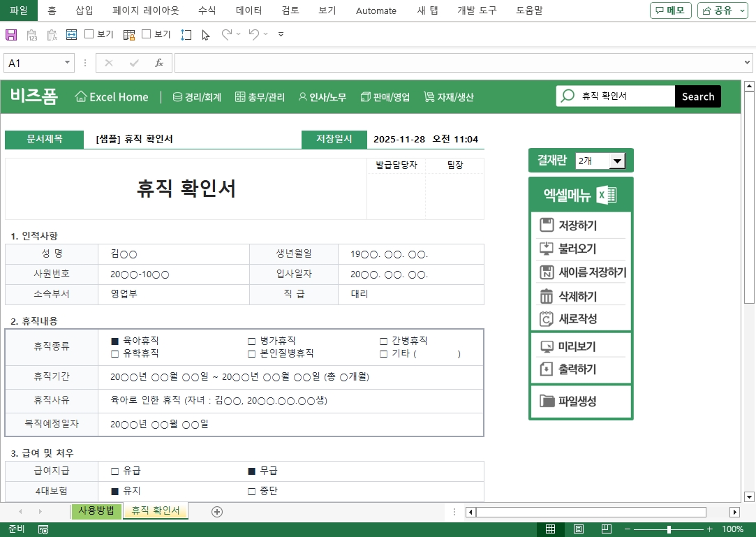The height and width of the screenshot is (537, 756).
Task: Click the 파일생성 folder icon
Action: click(x=547, y=401)
